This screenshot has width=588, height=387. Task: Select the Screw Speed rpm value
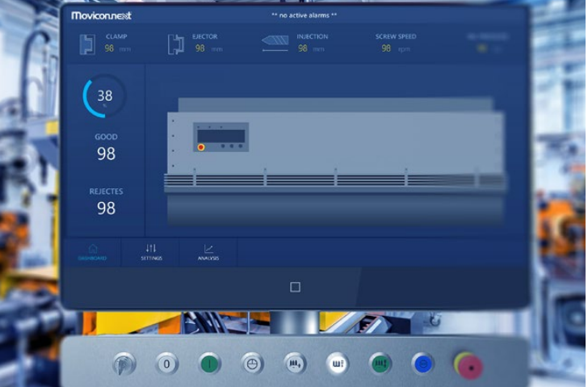[386, 48]
